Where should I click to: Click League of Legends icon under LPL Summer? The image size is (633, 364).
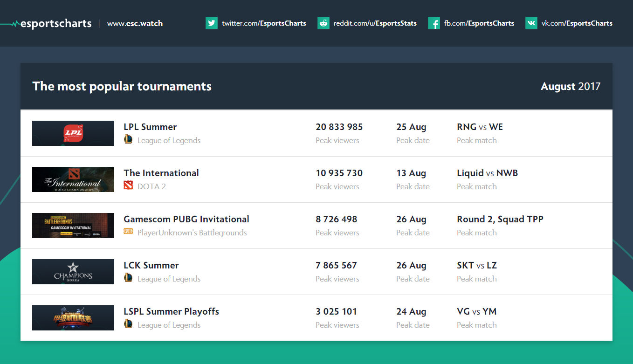tap(128, 139)
